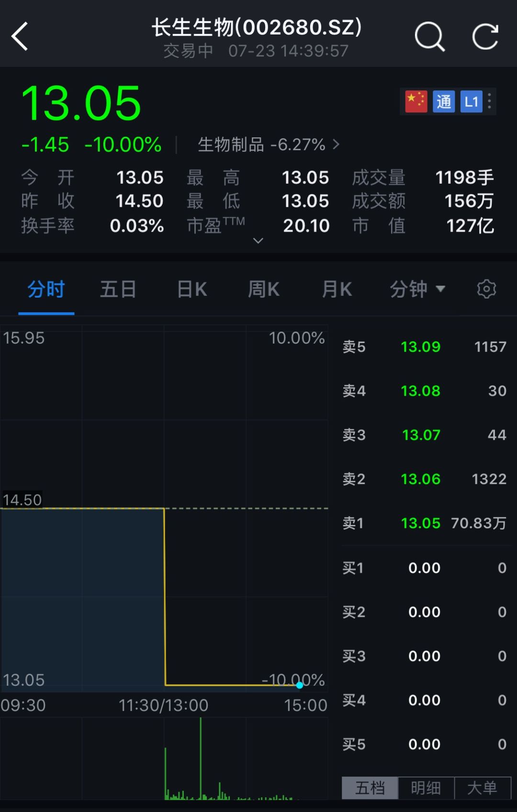Tap the 买5 row label
517x812 pixels.
coord(354,744)
